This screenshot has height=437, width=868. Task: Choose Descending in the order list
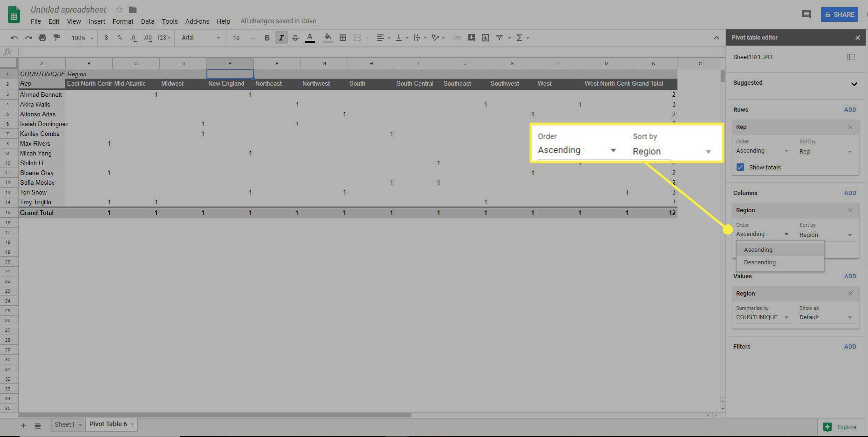pyautogui.click(x=780, y=262)
